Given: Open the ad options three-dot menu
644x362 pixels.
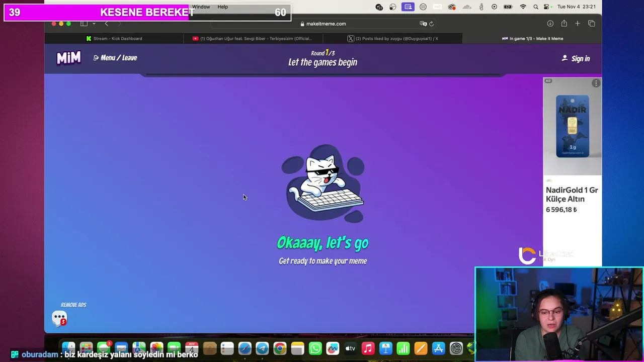Looking at the screenshot, I should click(596, 83).
